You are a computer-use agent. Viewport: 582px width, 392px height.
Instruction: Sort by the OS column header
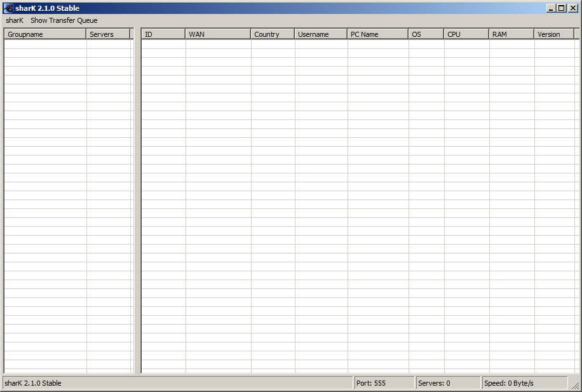click(x=426, y=34)
